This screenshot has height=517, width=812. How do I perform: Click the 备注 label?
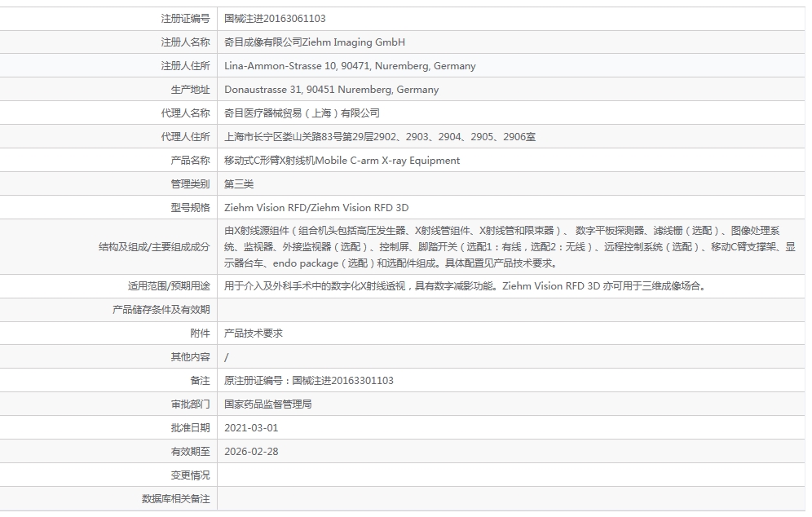(200, 381)
